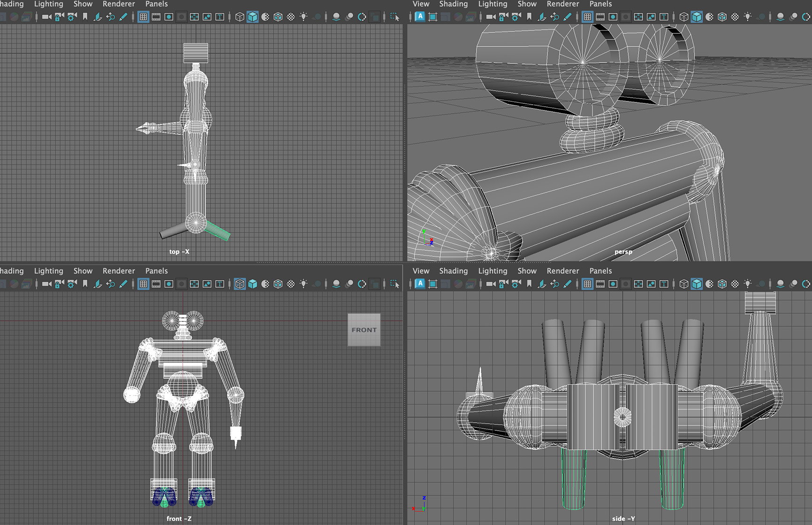Click the side -Y viewport label
This screenshot has height=525, width=812.
(x=623, y=518)
